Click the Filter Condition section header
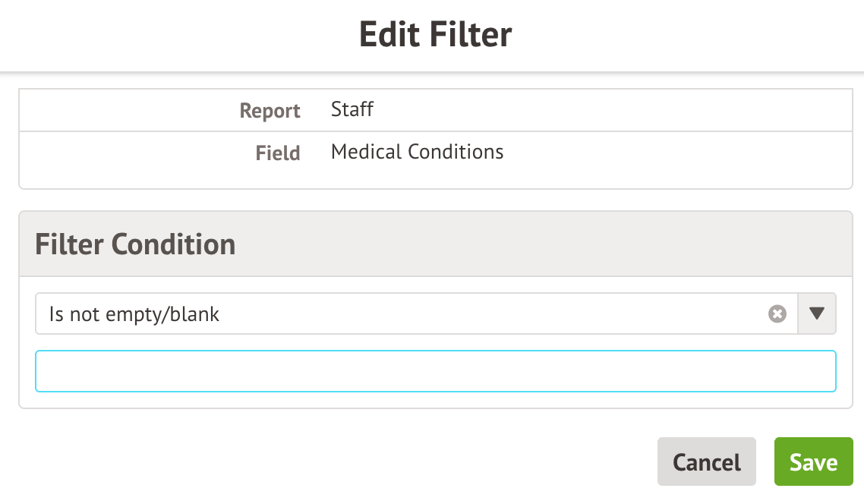The width and height of the screenshot is (864, 504). coord(135,244)
